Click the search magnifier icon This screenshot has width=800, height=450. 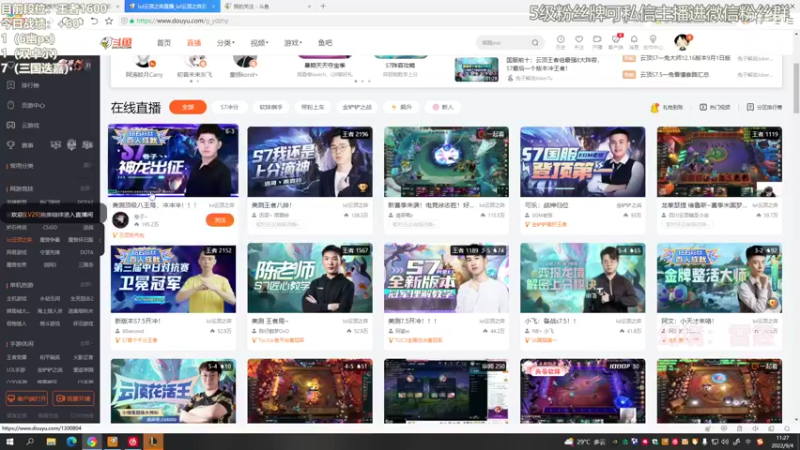[535, 43]
